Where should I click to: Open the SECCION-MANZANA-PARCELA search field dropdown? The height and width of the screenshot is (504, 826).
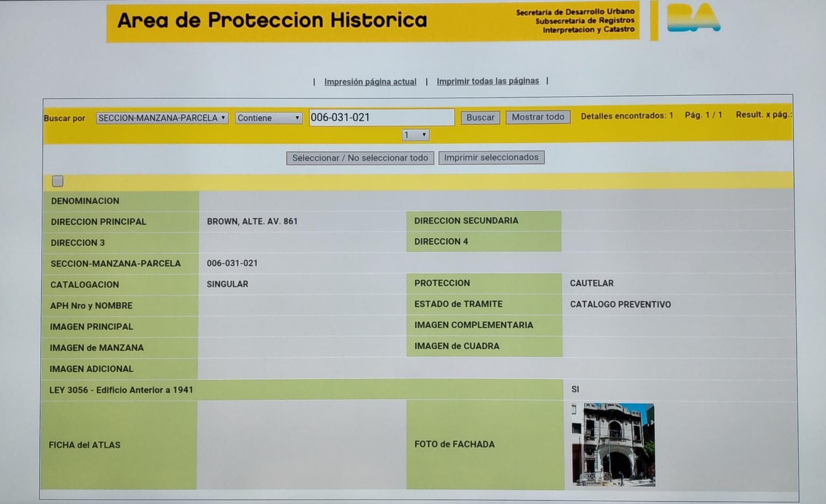coord(162,118)
